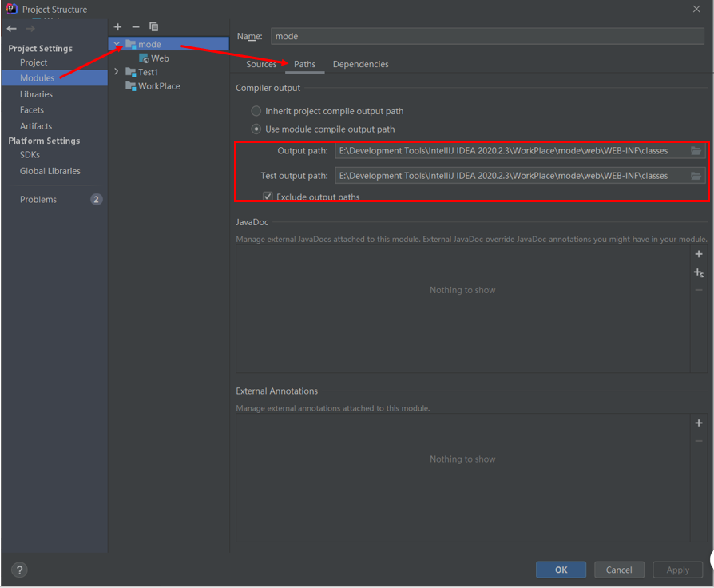Copy the selected module icon
Viewport: 714px width, 588px height.
[x=154, y=27]
